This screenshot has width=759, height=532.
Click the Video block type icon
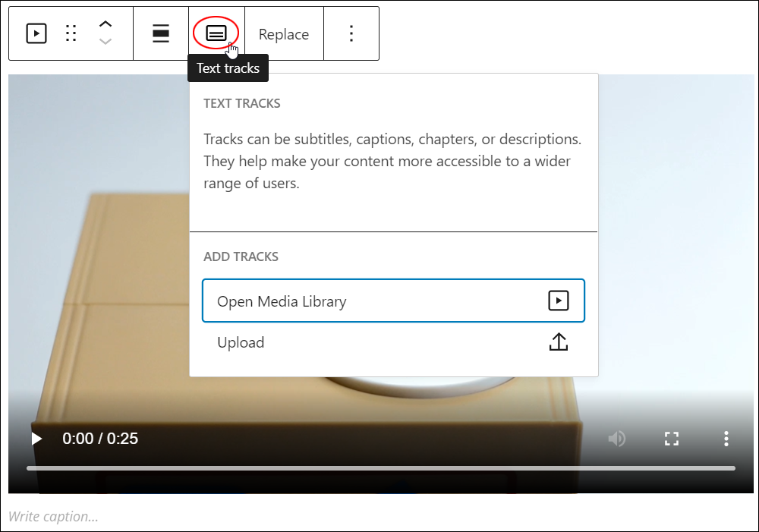click(36, 33)
